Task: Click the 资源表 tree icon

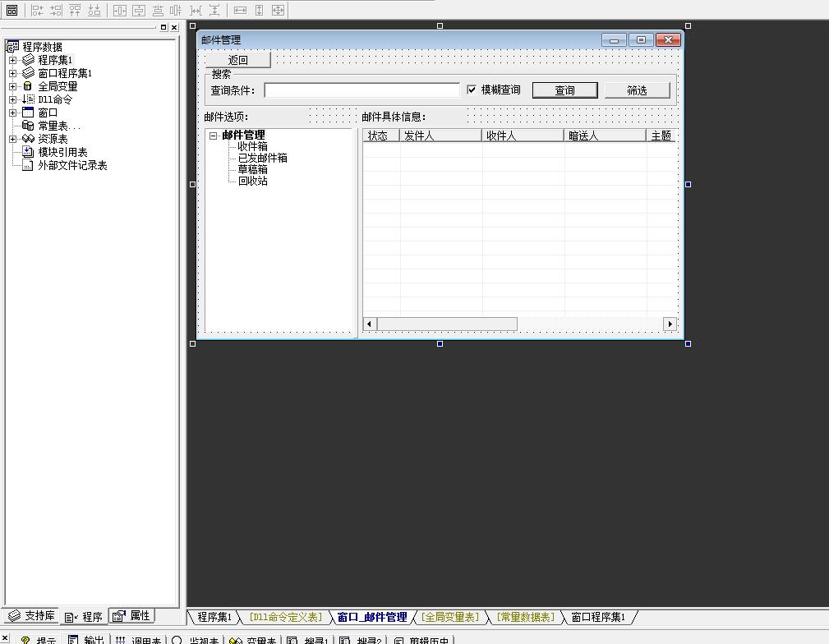Action: (x=28, y=139)
